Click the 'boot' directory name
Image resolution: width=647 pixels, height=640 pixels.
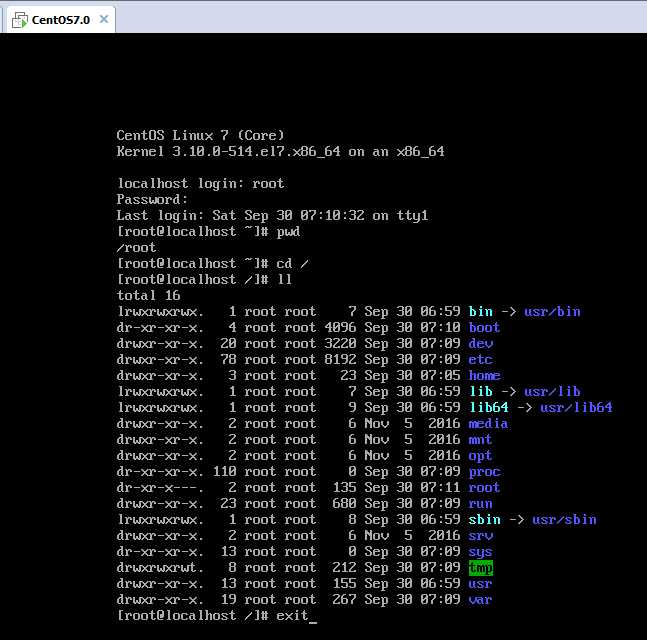click(x=484, y=327)
